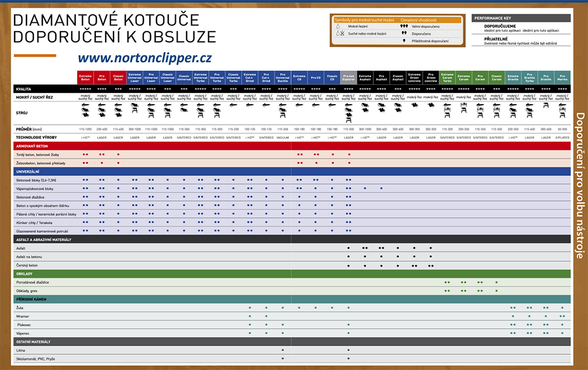The image size is (588, 370).
Task: Select the OBKLADY section header
Action: pos(292,274)
